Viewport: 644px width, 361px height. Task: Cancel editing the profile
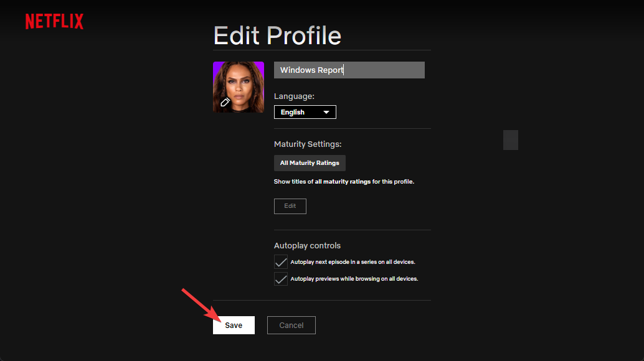[291, 326]
